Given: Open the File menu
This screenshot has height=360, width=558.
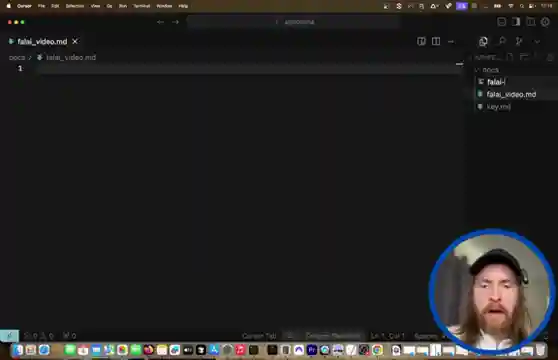Looking at the screenshot, I should [41, 6].
